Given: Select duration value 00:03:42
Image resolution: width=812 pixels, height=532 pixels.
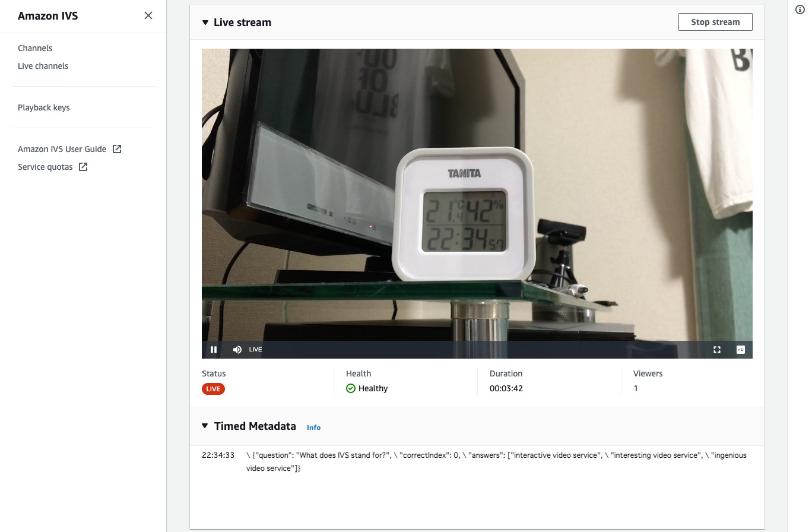Looking at the screenshot, I should click(x=506, y=388).
